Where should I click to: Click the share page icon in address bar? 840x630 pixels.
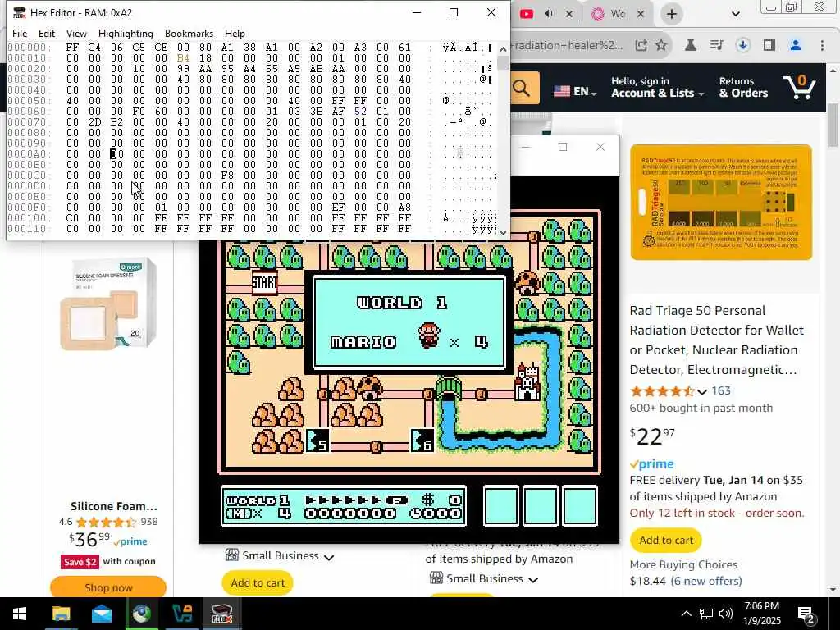[641, 45]
